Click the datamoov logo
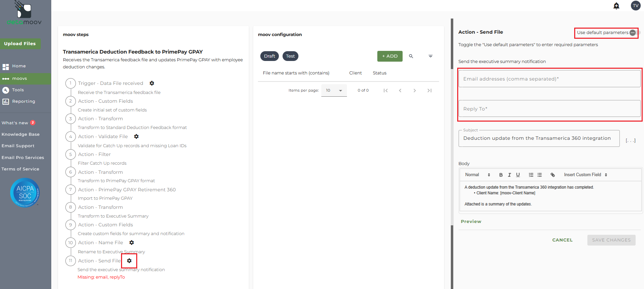644x289 pixels. [x=24, y=13]
